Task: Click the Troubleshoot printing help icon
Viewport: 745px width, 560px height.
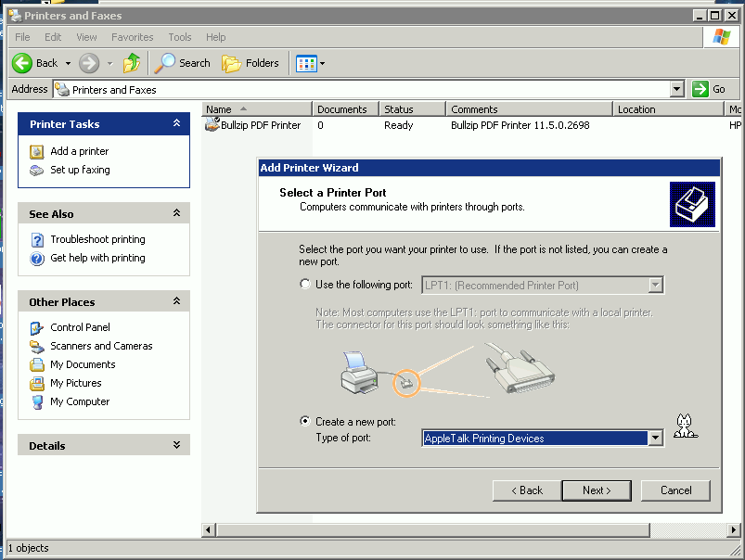Action: (35, 238)
